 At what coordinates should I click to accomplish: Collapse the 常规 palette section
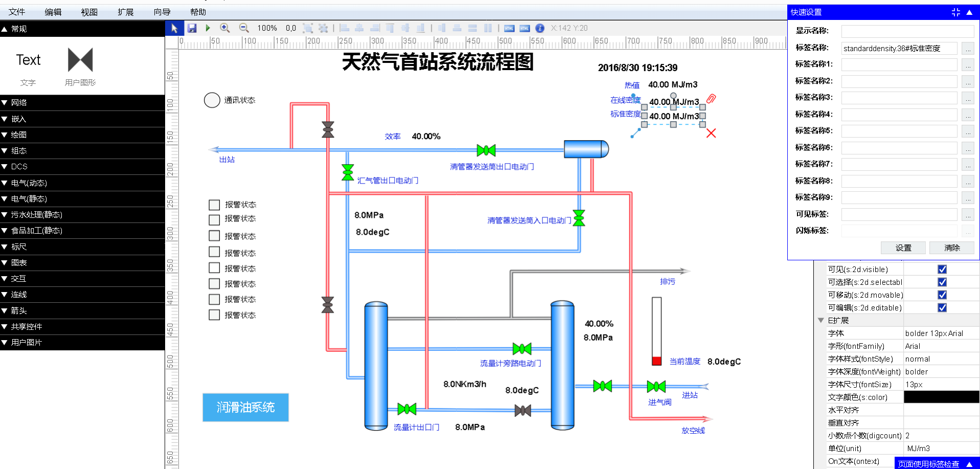(82, 29)
